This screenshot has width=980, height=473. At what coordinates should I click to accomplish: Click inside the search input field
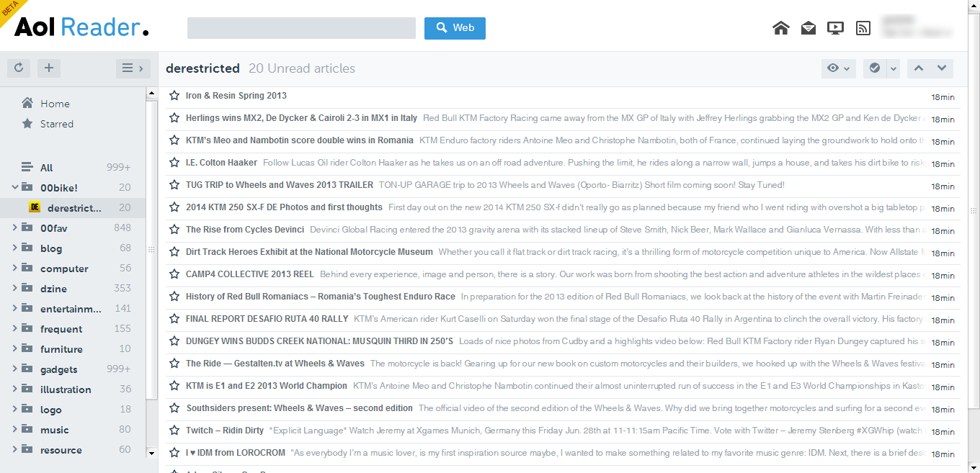300,27
